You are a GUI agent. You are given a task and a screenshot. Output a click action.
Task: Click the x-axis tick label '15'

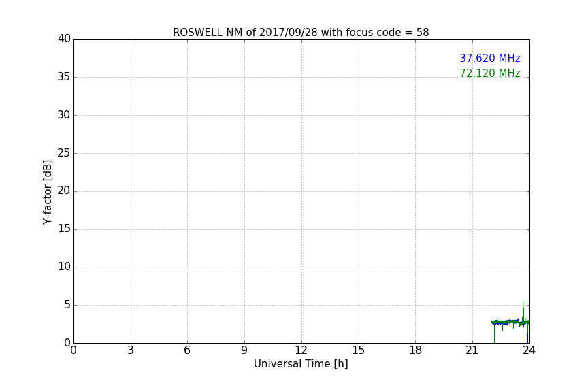pos(358,350)
